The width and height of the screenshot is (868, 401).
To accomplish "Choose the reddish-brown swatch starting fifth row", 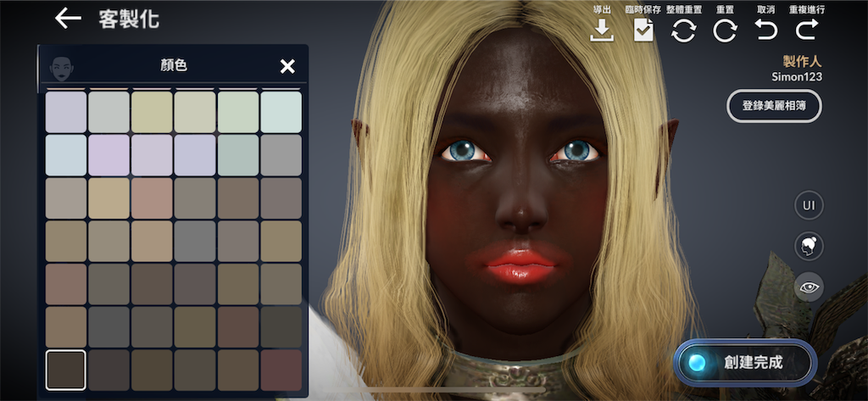I will (66, 284).
